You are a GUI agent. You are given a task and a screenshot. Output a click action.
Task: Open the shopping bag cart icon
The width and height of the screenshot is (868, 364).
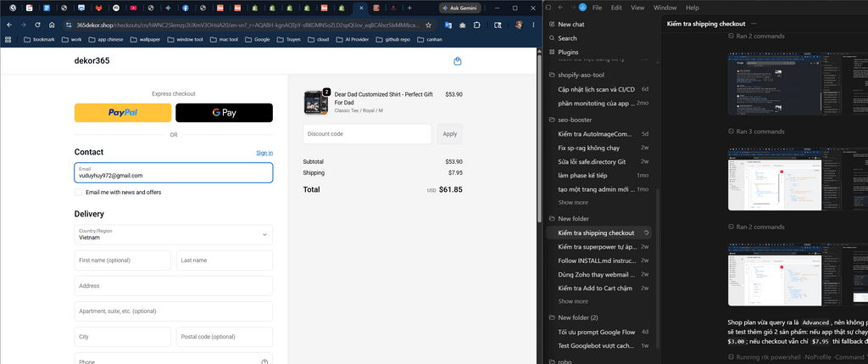[457, 61]
